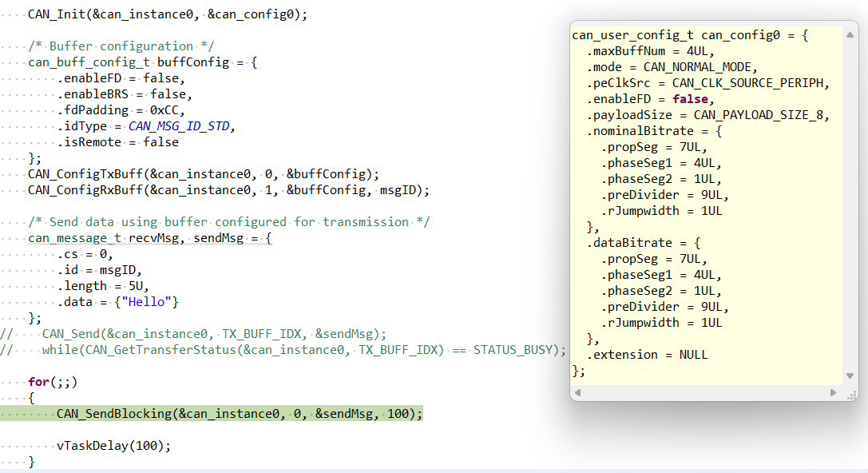The height and width of the screenshot is (473, 868).
Task: Click '.payloadSize = CAN_PAYLOAD_SIZE_8' in the tooltip
Action: [x=704, y=115]
